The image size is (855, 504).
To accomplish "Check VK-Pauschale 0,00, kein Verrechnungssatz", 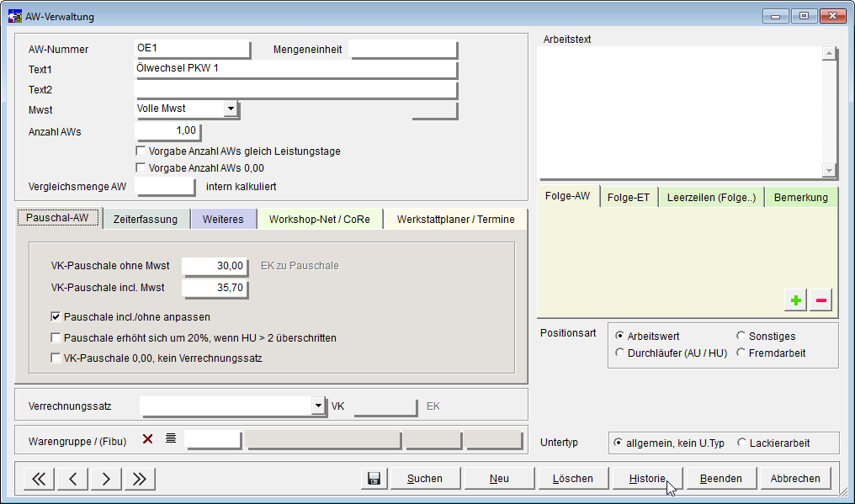I will [x=56, y=358].
